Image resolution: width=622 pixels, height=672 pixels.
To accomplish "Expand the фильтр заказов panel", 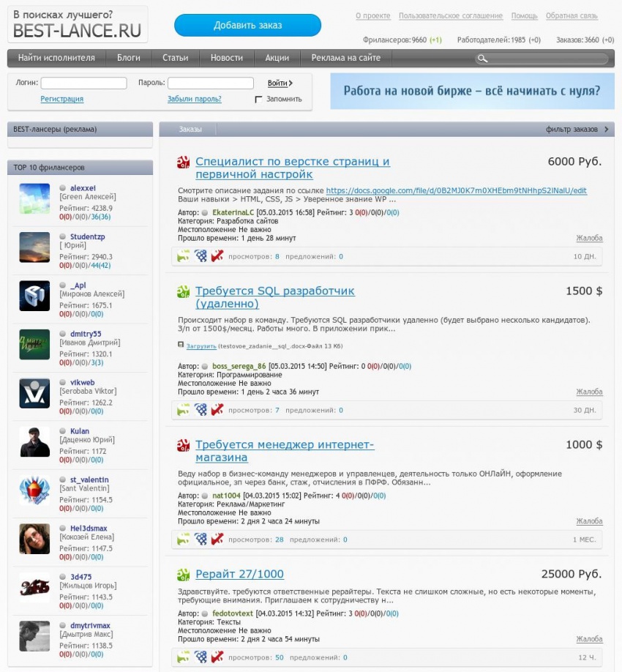I will (577, 130).
